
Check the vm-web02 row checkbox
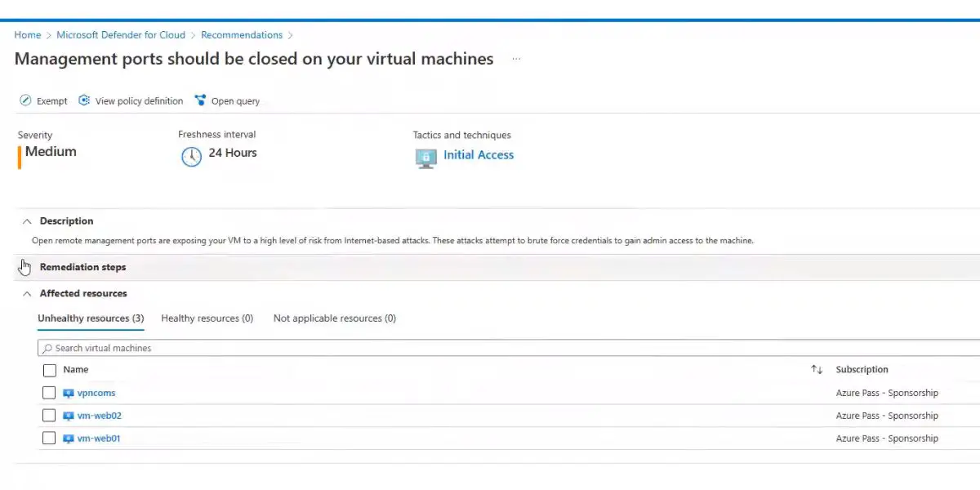pos(49,416)
